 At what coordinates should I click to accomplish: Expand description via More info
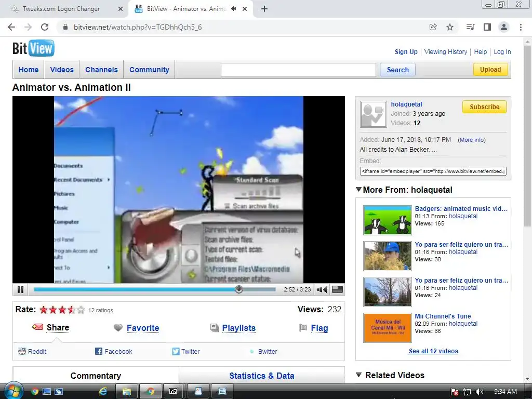(472, 140)
